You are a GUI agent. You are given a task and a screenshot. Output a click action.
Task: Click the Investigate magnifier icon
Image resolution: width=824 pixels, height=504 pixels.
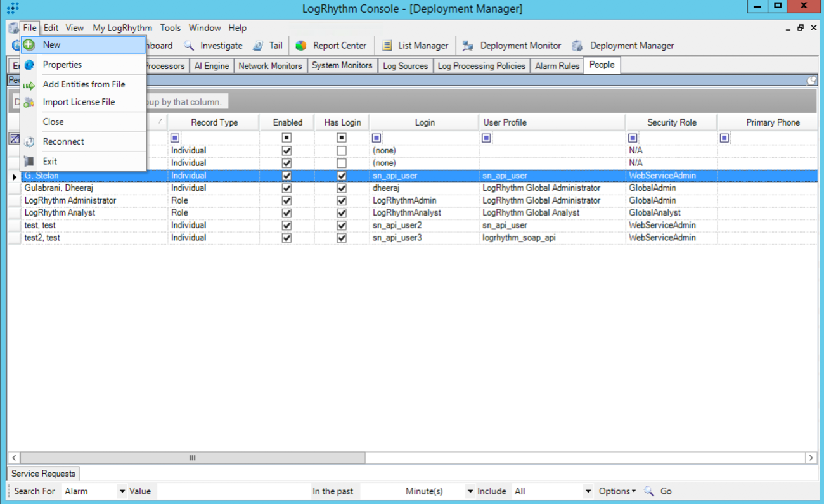point(189,46)
